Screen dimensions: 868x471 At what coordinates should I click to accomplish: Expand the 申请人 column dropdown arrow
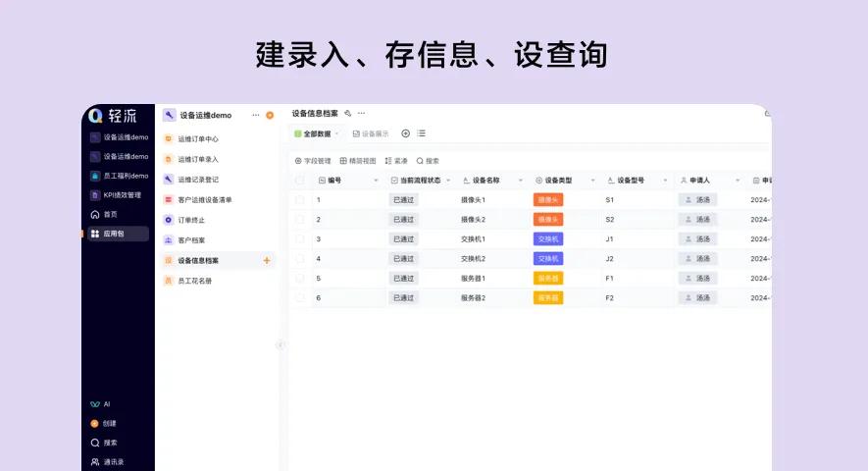point(738,181)
